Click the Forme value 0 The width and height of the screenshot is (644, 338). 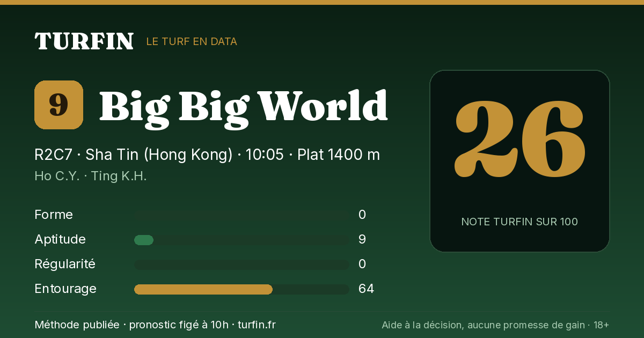coord(362,215)
